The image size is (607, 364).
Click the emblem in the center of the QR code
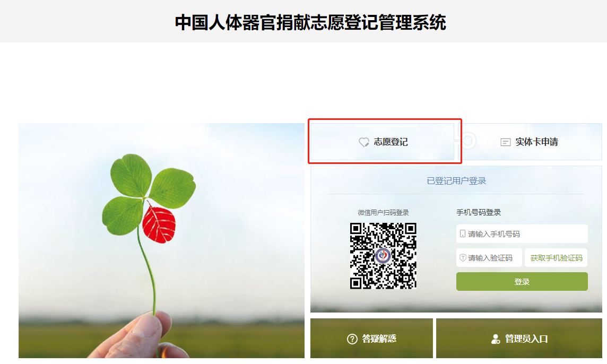383,256
